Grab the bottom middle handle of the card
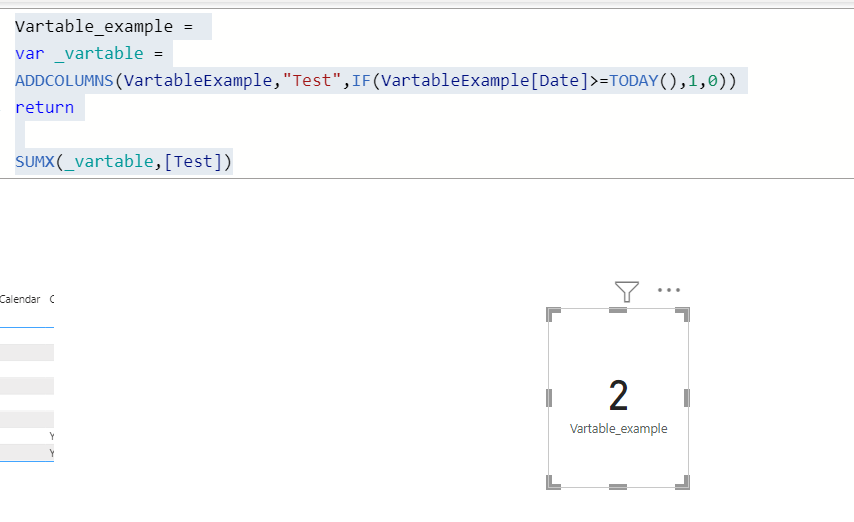Screen dimensions: 854x522 click(618, 487)
